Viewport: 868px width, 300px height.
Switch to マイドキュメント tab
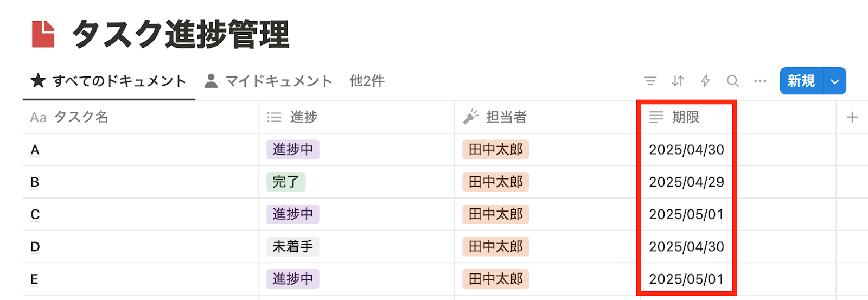pyautogui.click(x=269, y=81)
